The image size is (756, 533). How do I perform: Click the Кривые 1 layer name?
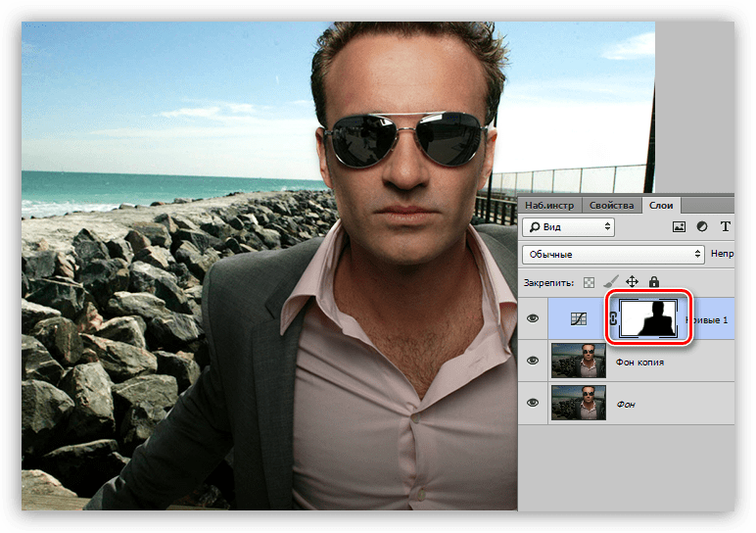[707, 320]
